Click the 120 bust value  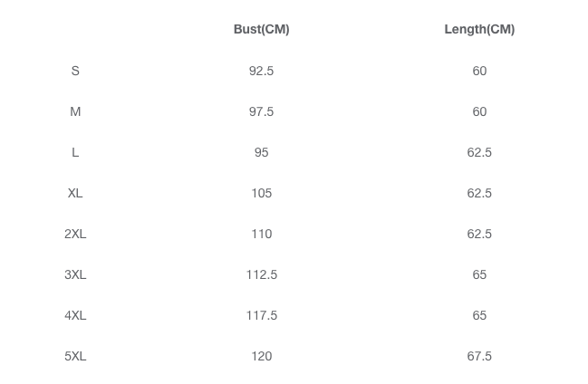(x=261, y=356)
